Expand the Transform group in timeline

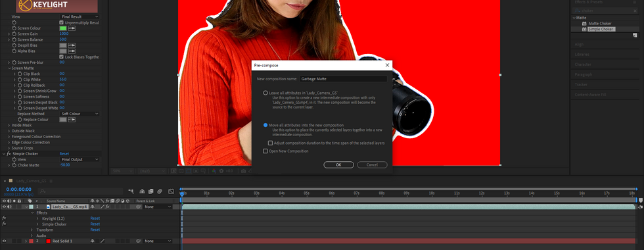32,230
